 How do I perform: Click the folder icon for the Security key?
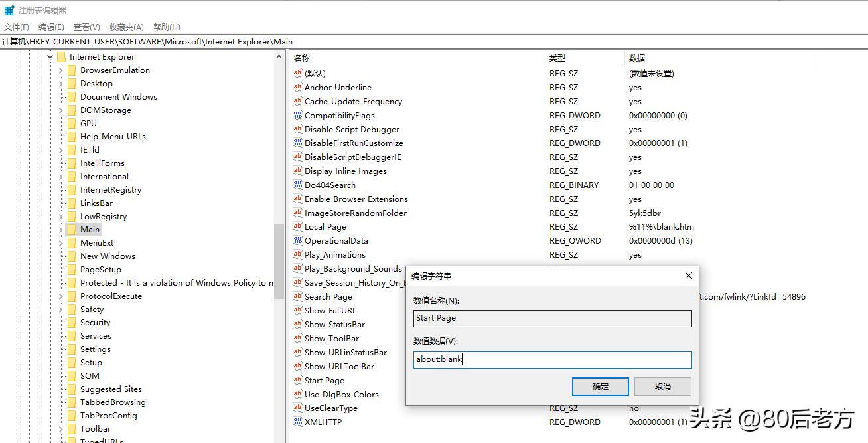coord(72,322)
